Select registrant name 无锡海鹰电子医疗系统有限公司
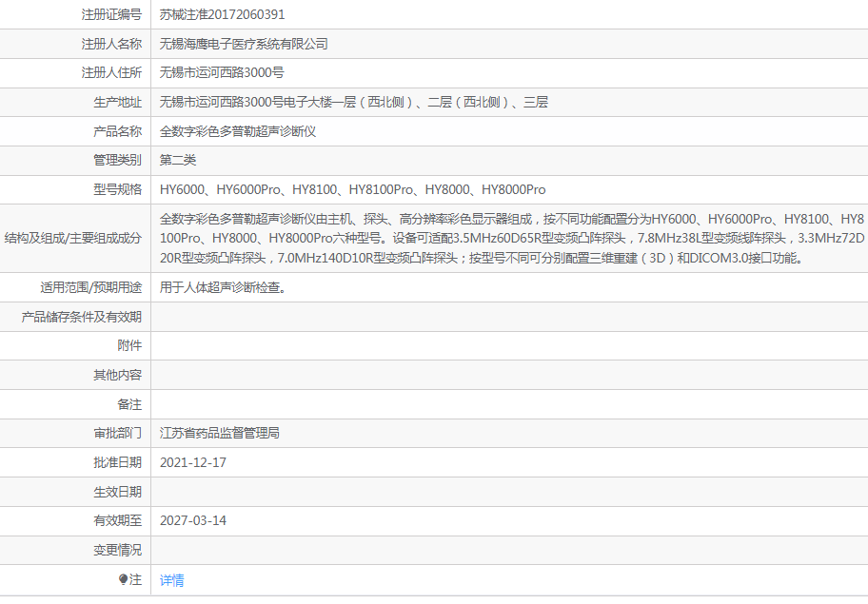Viewport: 868px width, 604px height. (x=244, y=44)
